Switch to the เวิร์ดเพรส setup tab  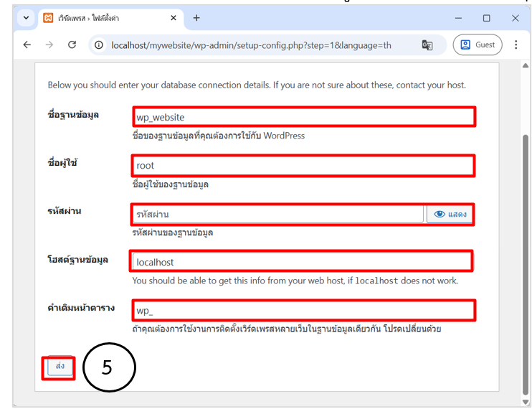[x=100, y=18]
